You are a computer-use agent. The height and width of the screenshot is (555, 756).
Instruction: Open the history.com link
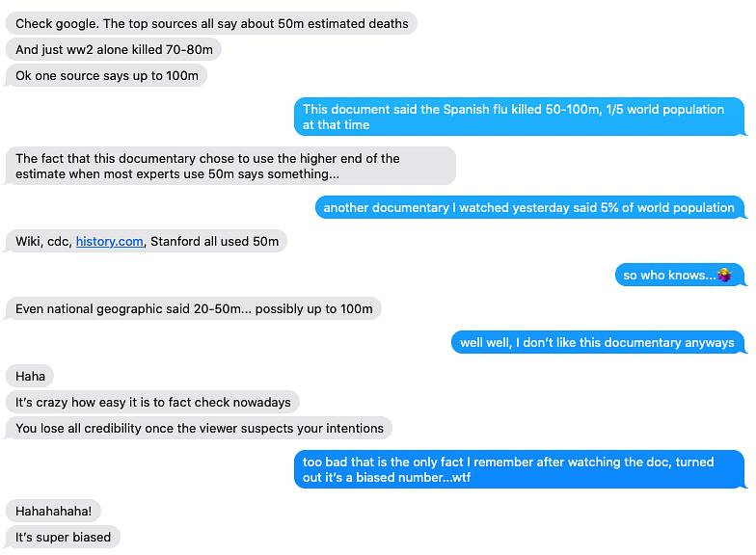click(110, 241)
